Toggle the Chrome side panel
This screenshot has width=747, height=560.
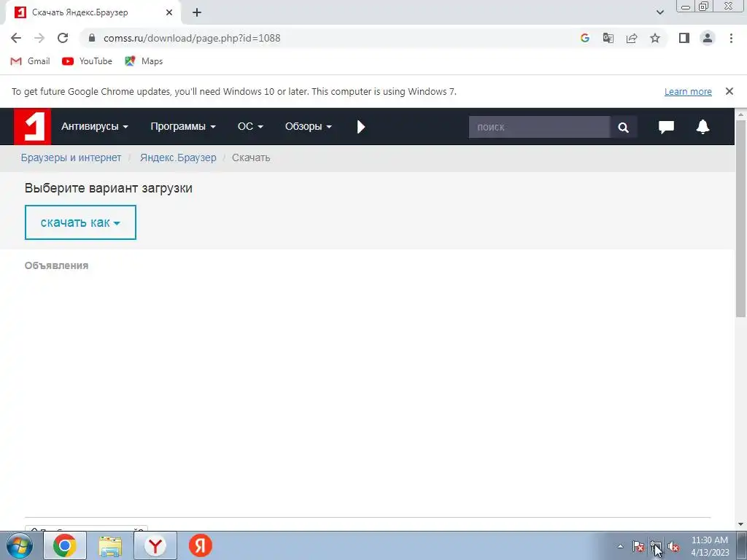[x=684, y=38]
